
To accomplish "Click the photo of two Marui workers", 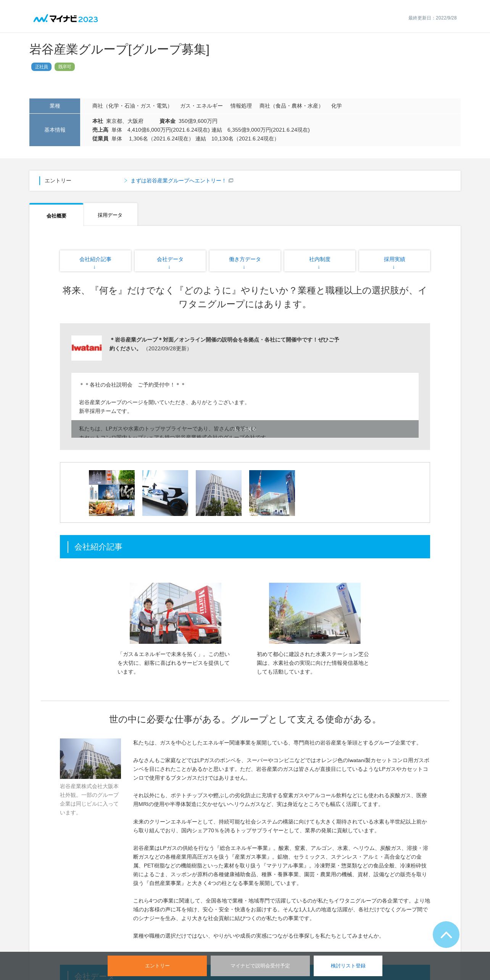I will (x=176, y=613).
